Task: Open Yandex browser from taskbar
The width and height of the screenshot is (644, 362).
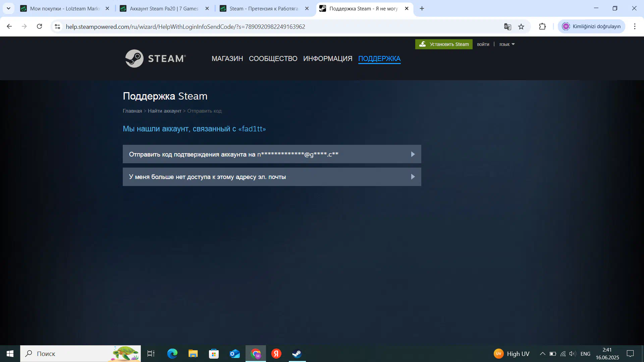Action: point(276,354)
